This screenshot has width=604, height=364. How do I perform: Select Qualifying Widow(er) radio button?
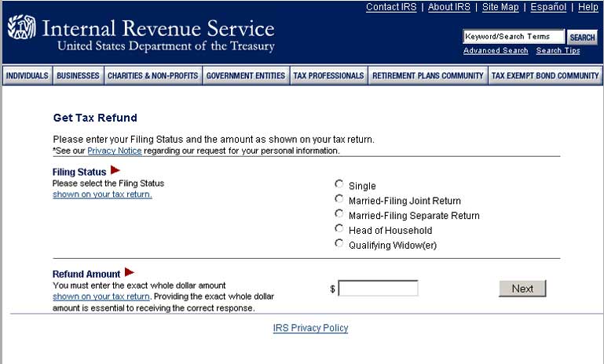click(x=339, y=244)
